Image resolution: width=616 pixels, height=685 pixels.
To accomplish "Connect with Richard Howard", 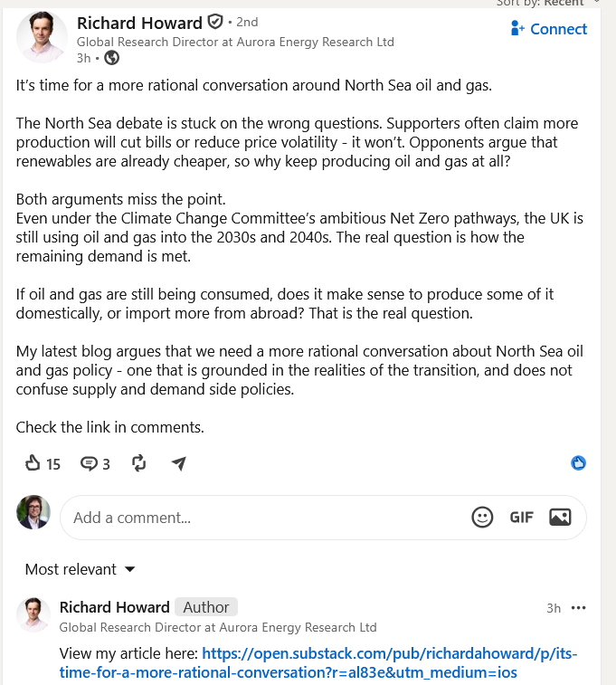I will pos(549,29).
